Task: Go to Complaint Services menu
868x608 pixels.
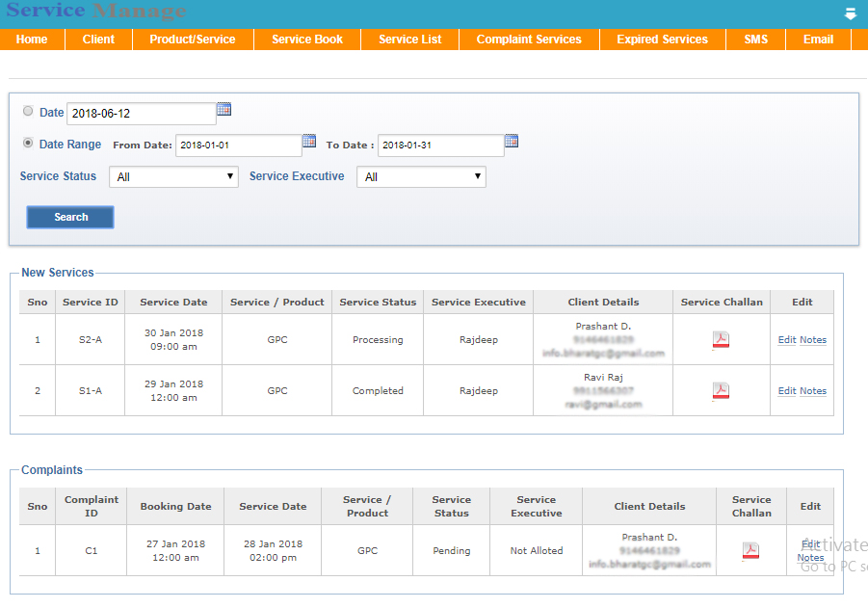Action: pyautogui.click(x=529, y=40)
